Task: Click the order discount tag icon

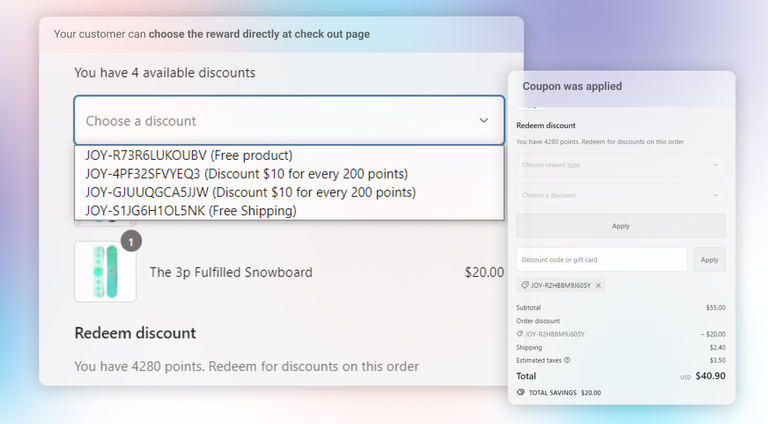Action: 520,333
